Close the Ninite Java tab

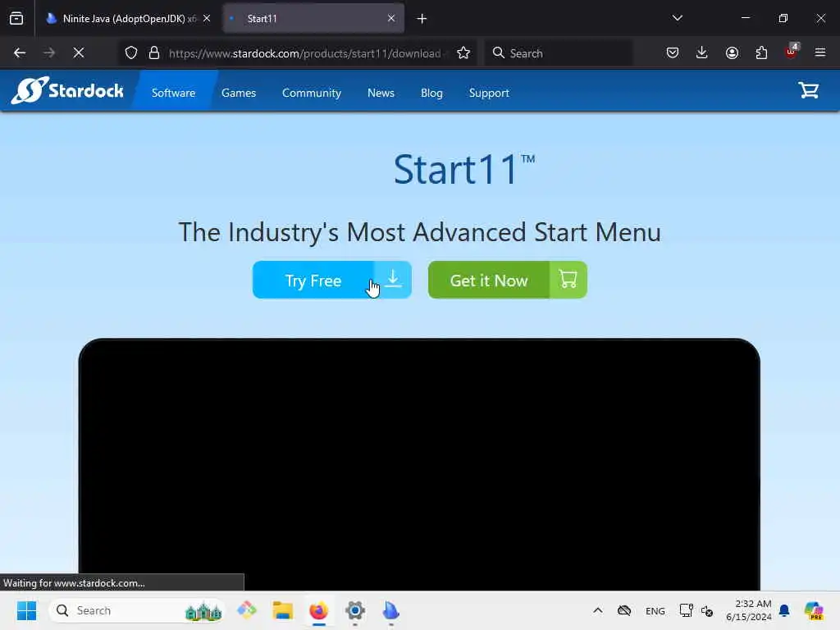207,18
